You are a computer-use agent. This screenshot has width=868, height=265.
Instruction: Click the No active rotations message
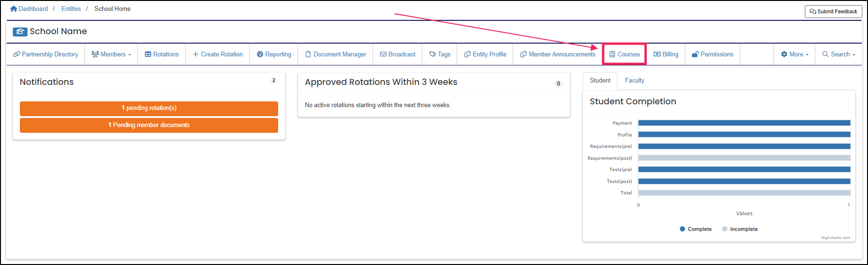378,105
